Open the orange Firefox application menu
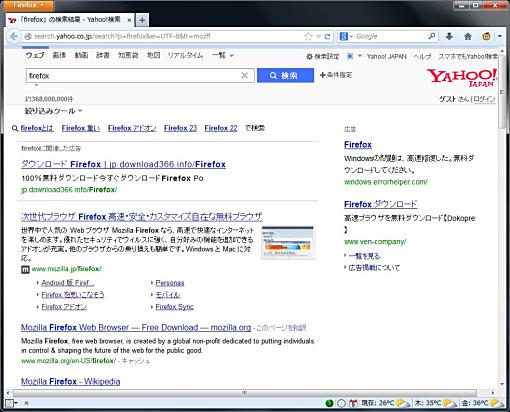 point(29,5)
